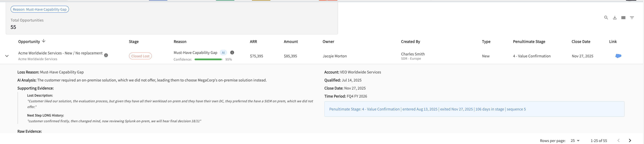Open view columns icon
Viewport: 644px width, 144px height.
(x=623, y=17)
